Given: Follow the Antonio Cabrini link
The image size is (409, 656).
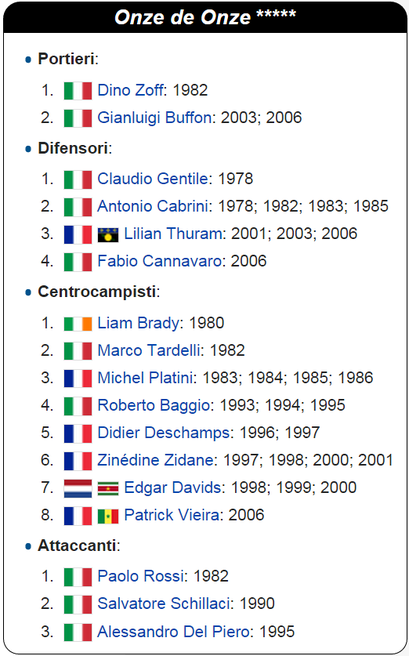Looking at the screenshot, I should [x=153, y=206].
